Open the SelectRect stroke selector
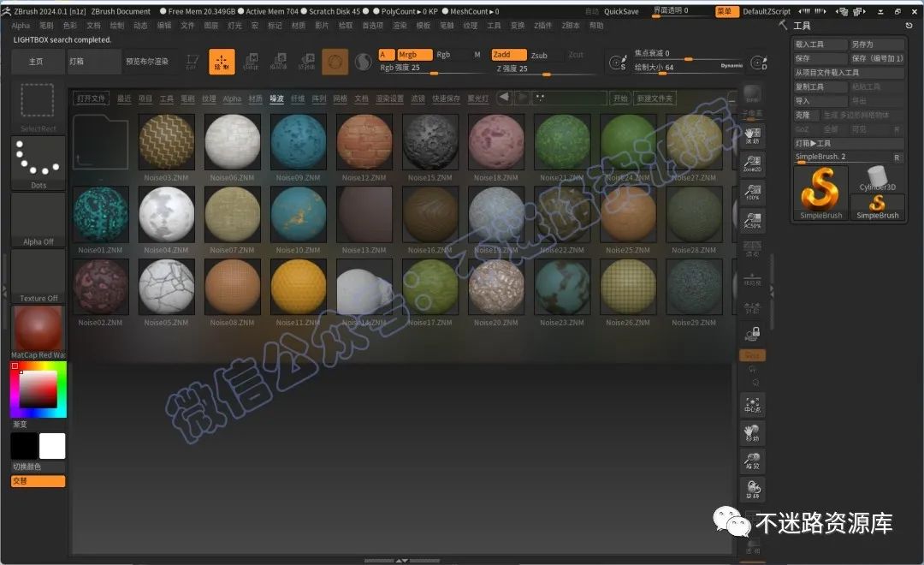 (x=38, y=106)
